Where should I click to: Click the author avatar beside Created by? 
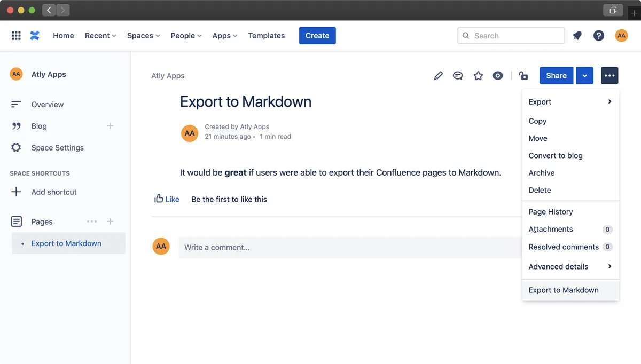click(x=190, y=133)
